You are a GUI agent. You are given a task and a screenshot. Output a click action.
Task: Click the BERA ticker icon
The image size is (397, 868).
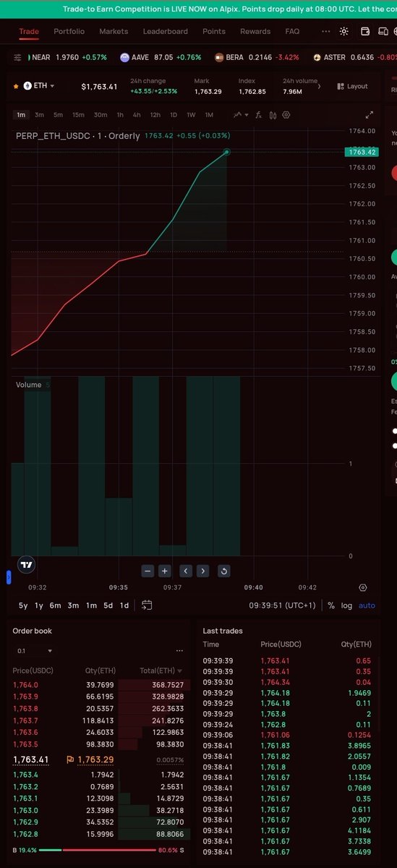219,57
